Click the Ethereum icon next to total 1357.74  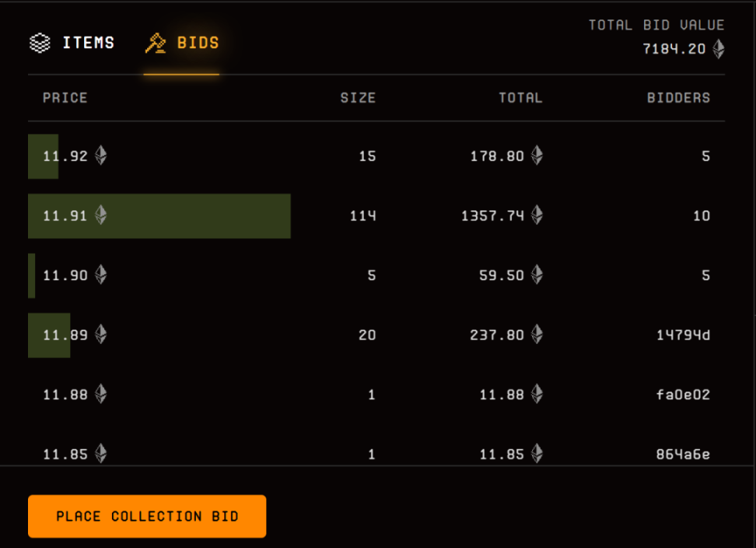click(537, 216)
